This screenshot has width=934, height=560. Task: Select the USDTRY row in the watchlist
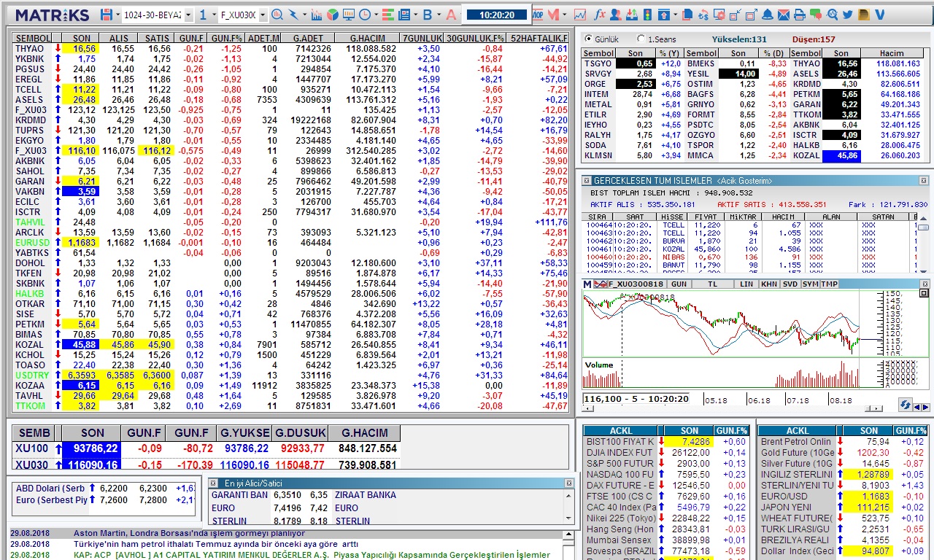pyautogui.click(x=290, y=375)
